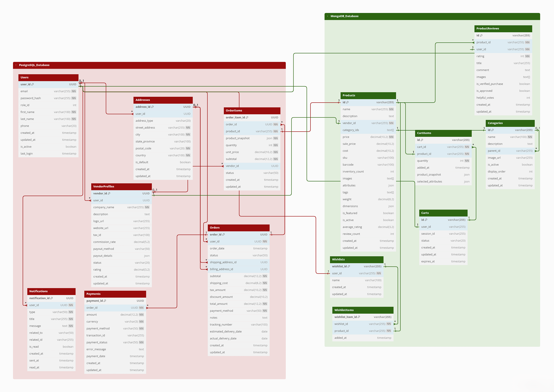Viewport: 554px width, 392px height.
Task: Click the key icon beside id in Categories
Action: [x=493, y=130]
